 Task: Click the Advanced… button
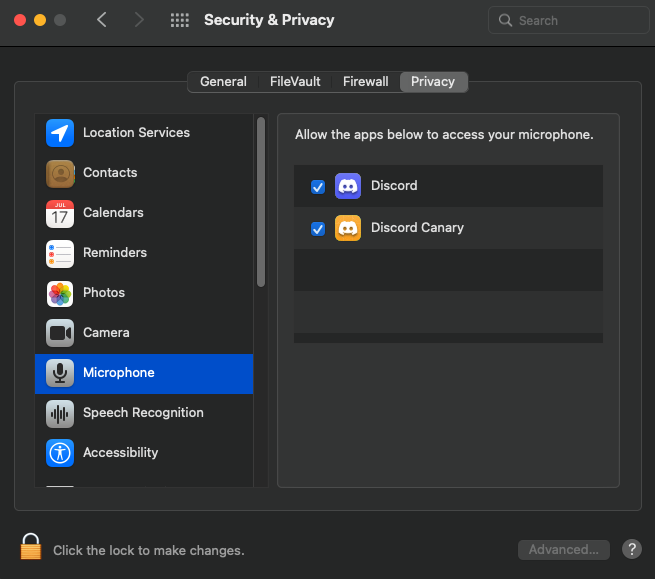(564, 550)
